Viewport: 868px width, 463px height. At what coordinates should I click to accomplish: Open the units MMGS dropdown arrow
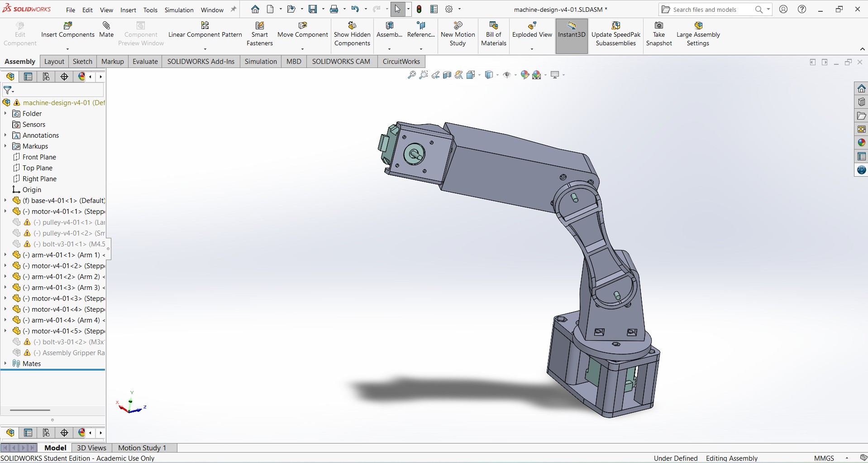[x=847, y=458]
